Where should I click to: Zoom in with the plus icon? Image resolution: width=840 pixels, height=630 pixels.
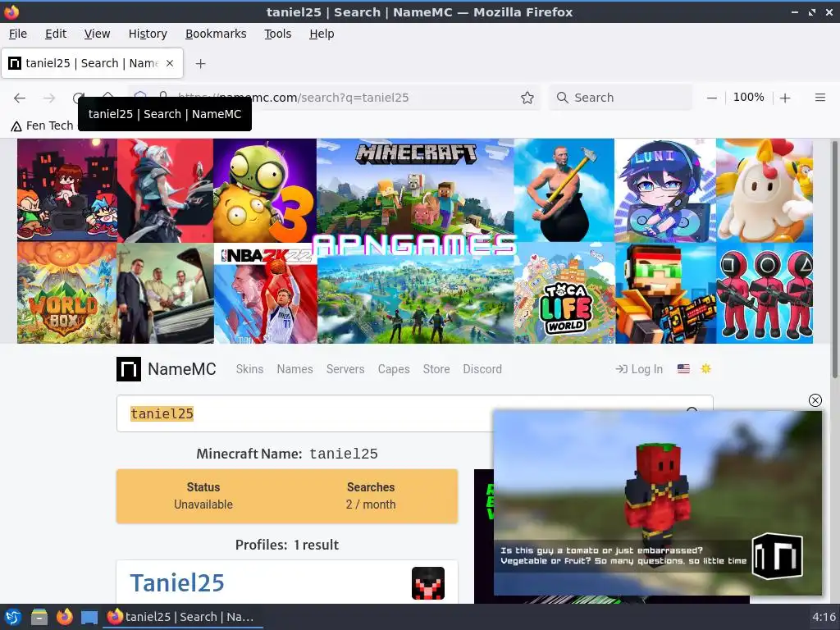785,98
